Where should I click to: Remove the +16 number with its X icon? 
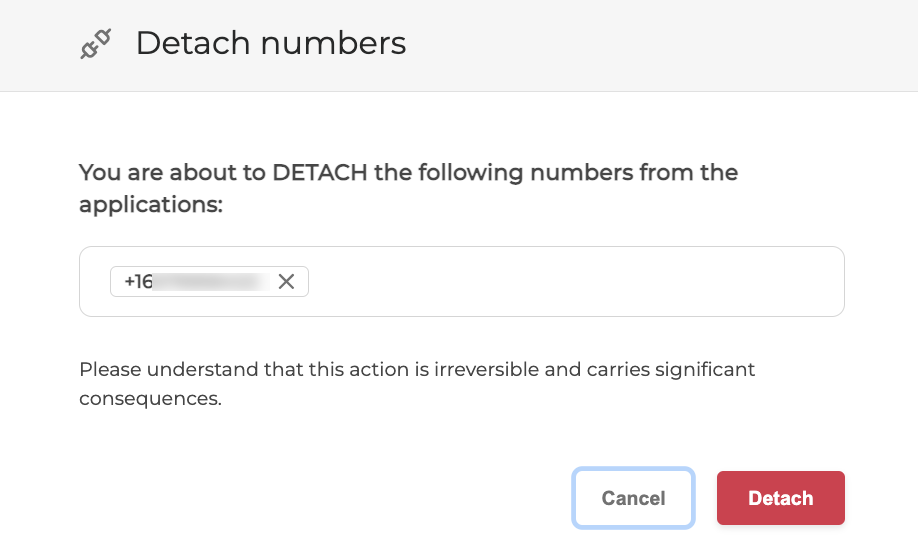pos(286,282)
